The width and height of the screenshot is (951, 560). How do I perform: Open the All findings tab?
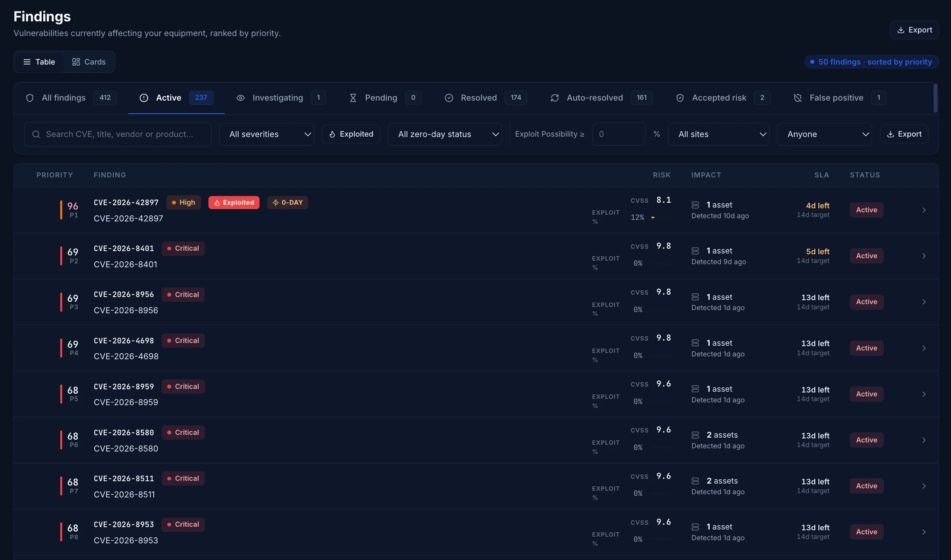point(71,98)
